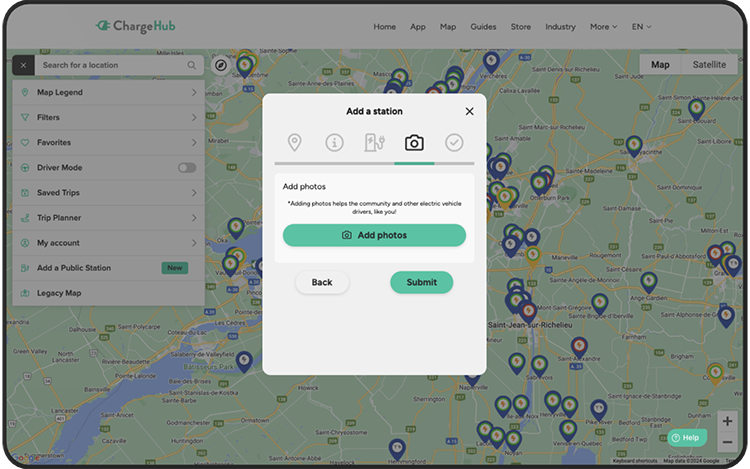Click the green Add photos button

tap(375, 235)
